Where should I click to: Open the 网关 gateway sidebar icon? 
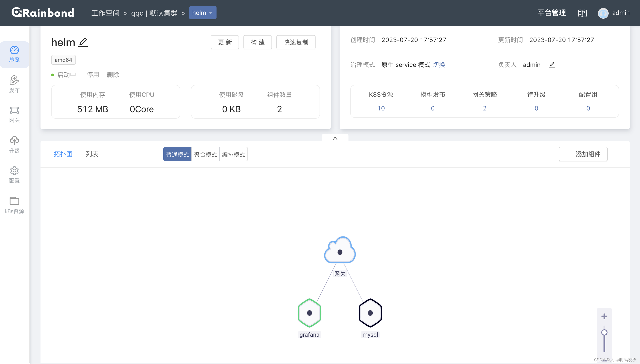pyautogui.click(x=14, y=110)
